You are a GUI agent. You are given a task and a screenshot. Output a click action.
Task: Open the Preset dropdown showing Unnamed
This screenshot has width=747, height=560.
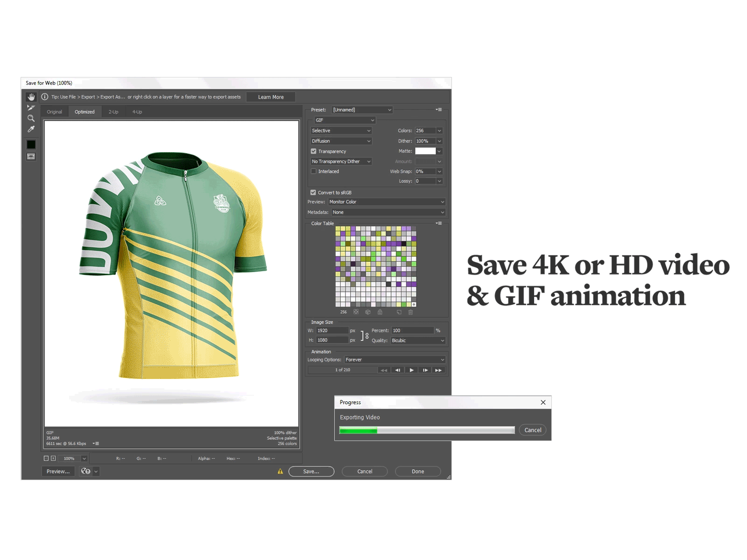click(362, 110)
